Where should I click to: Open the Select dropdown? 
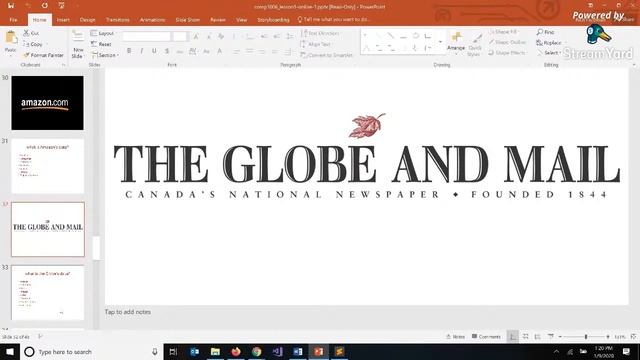[549, 53]
